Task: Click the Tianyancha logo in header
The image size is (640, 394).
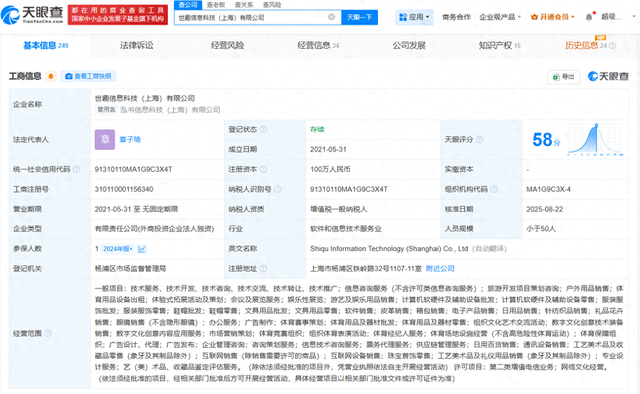Action: tap(32, 15)
